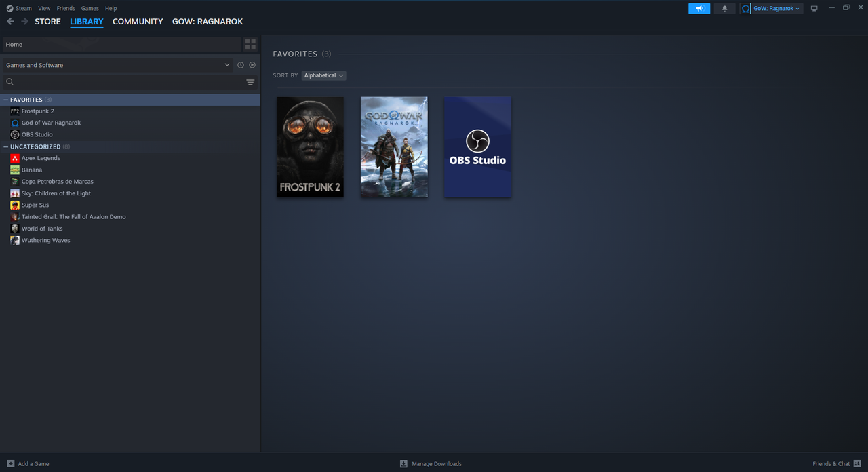Open the Help menu
This screenshot has width=868, height=472.
coord(111,8)
